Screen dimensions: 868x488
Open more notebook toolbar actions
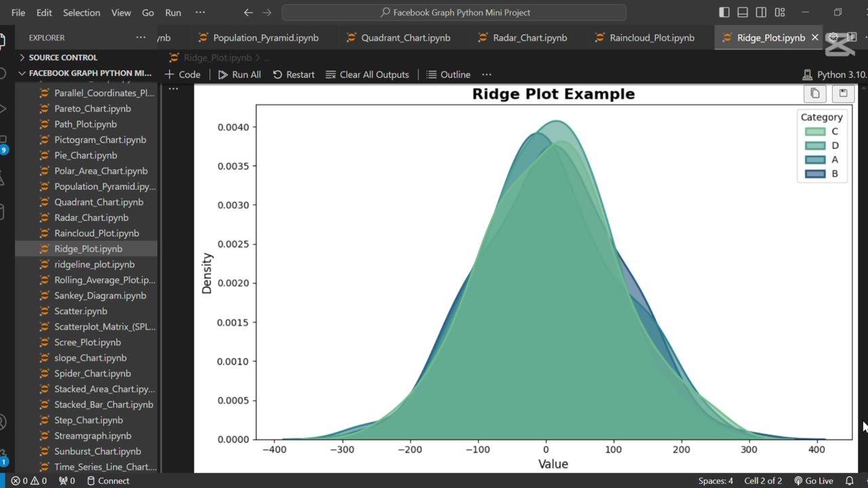click(x=486, y=75)
